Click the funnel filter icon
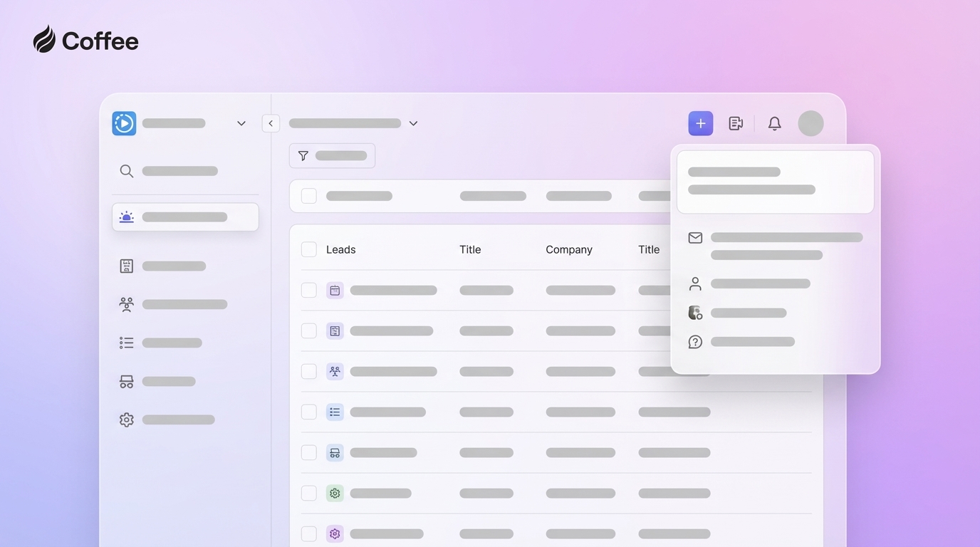The height and width of the screenshot is (547, 980). point(303,155)
